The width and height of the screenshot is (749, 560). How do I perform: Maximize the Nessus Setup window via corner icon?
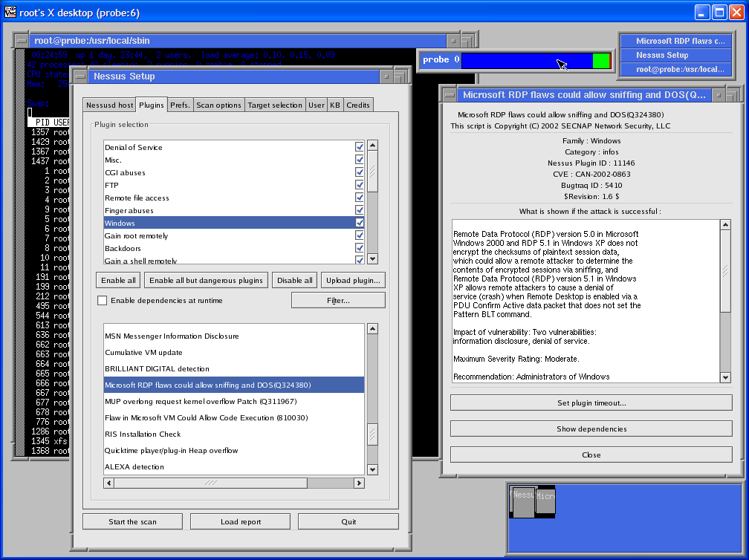point(401,76)
